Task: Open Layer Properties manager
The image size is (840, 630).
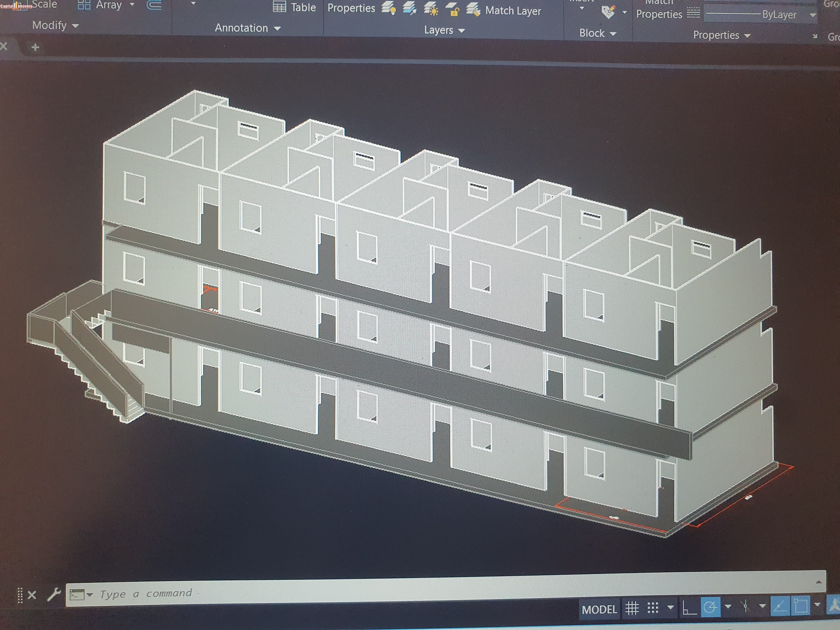Action: [351, 8]
